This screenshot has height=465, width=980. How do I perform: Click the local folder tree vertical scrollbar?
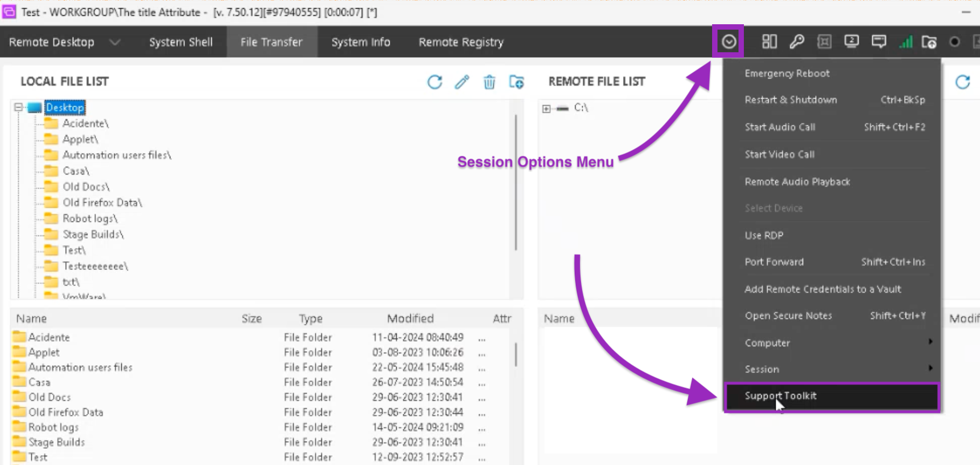pos(516,182)
